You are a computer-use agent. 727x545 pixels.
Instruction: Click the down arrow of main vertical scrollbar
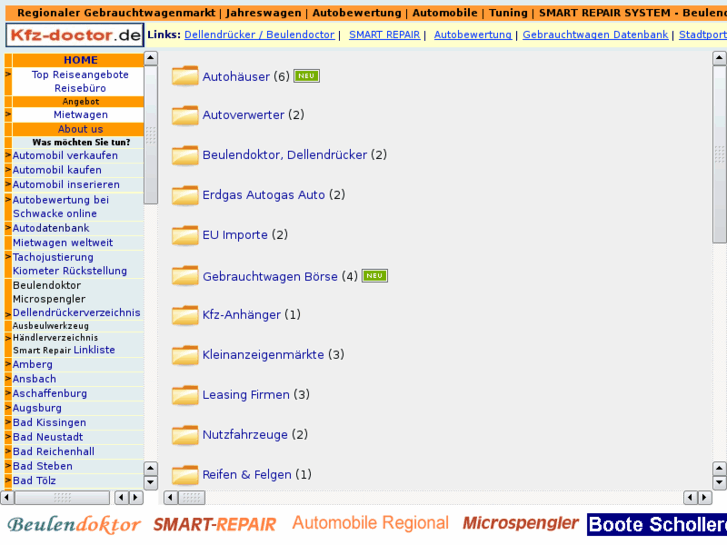pyautogui.click(x=719, y=482)
